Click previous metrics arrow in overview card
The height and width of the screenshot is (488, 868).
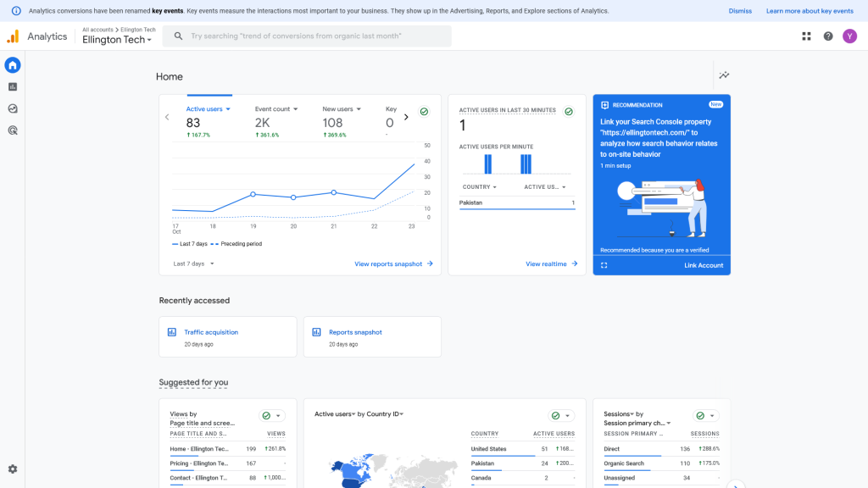tap(167, 117)
